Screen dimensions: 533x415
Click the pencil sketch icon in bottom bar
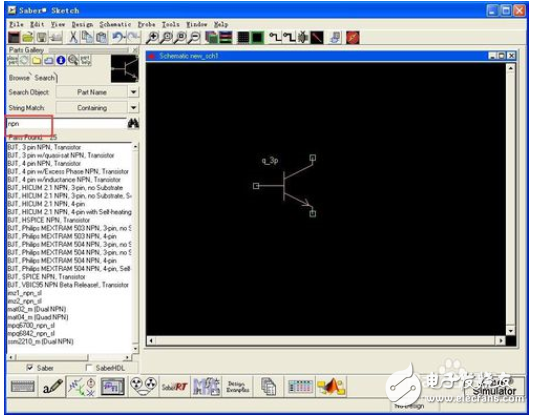pos(53,387)
